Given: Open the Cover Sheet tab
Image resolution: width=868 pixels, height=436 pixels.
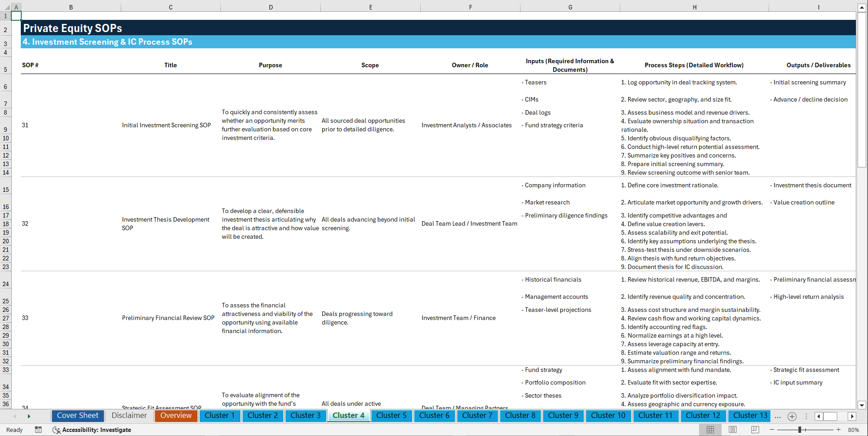Looking at the screenshot, I should point(77,416).
